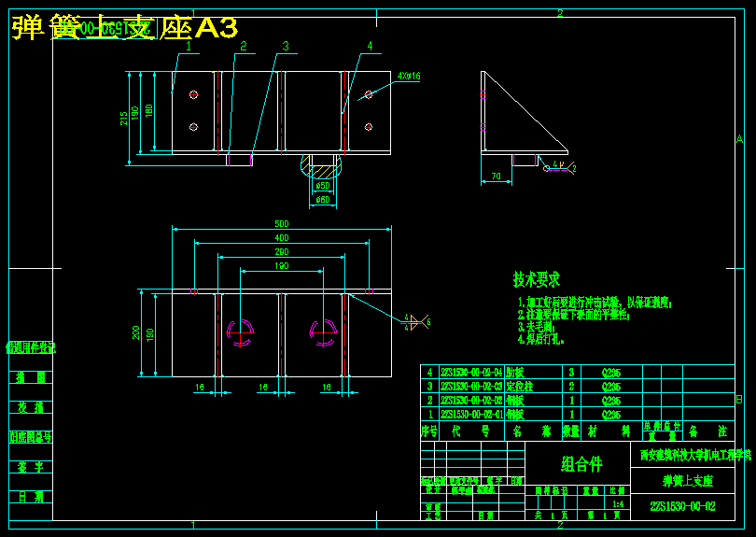The image size is (756, 537).
Task: Select the 215 height dimension text
Action: coord(124,119)
